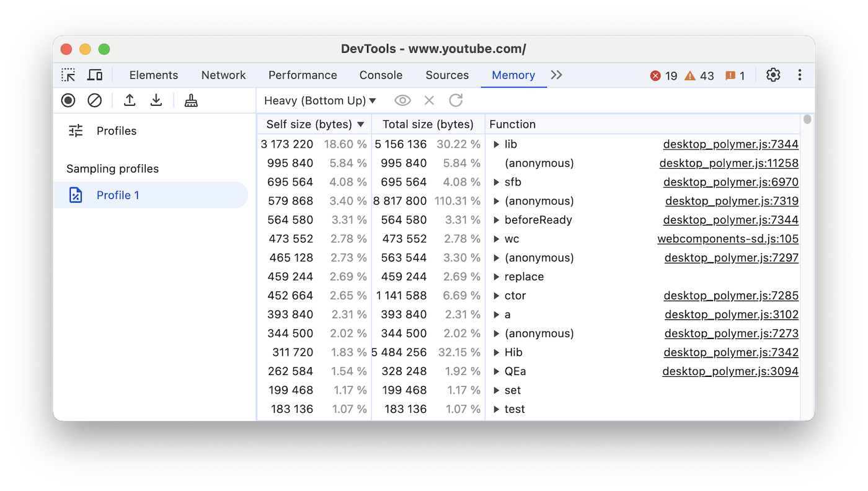Click the load profile upload icon
The height and width of the screenshot is (491, 868).
point(130,100)
